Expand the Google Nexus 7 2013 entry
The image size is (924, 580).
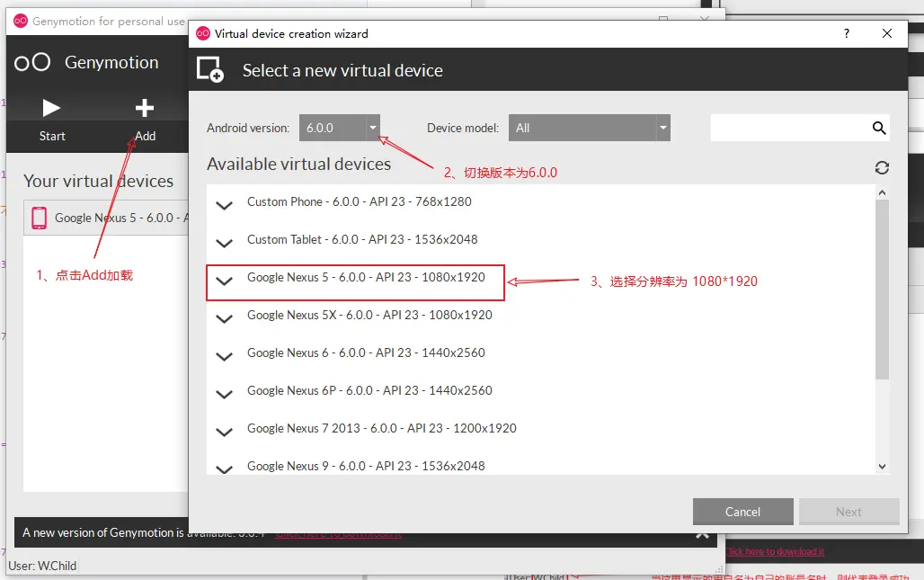224,432
